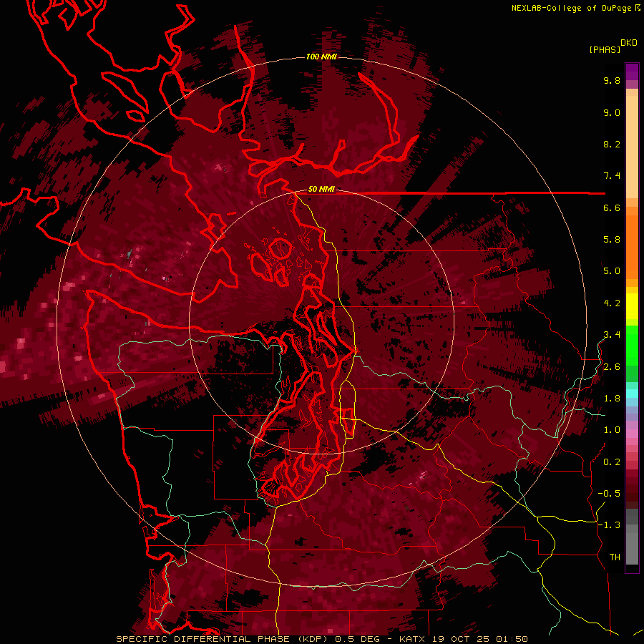
Task: Click the 9.8 value on the color scale
Action: [x=612, y=80]
